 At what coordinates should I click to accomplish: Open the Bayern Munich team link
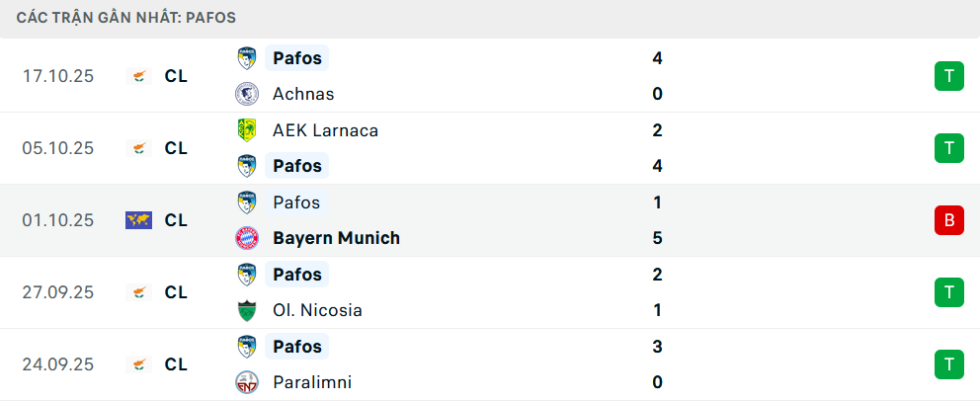tap(336, 238)
